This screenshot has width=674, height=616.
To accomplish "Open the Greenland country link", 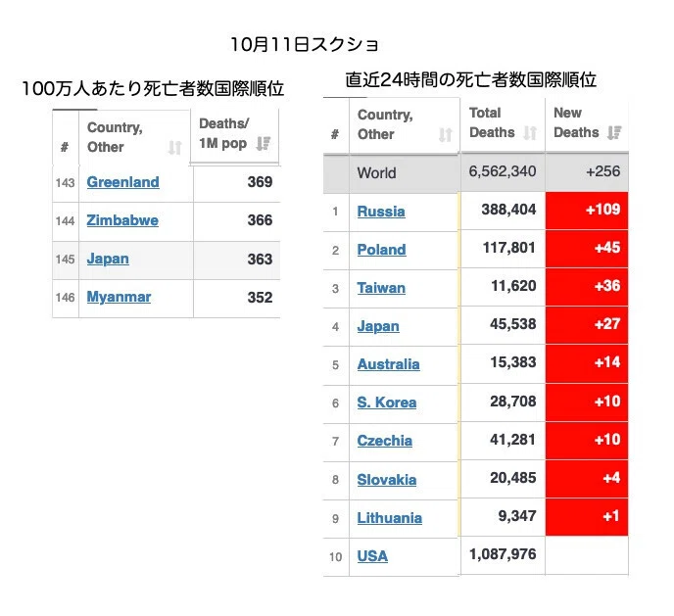I will pyautogui.click(x=122, y=182).
